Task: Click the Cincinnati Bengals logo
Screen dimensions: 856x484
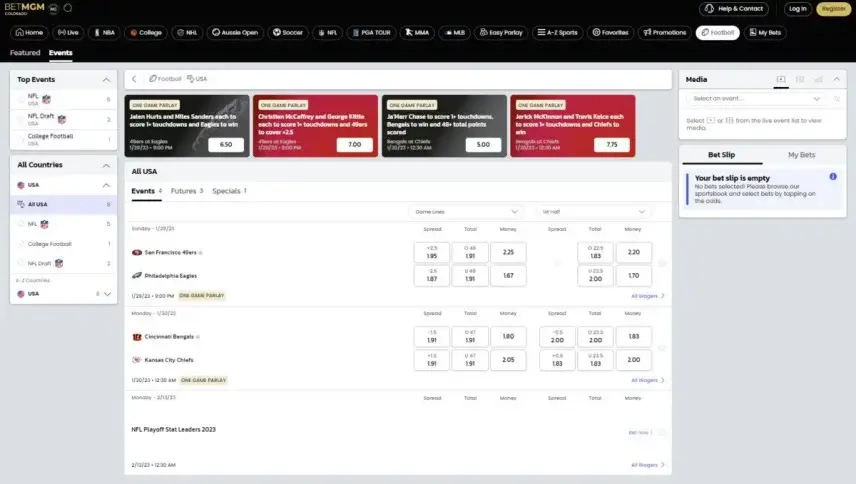Action: tap(137, 337)
